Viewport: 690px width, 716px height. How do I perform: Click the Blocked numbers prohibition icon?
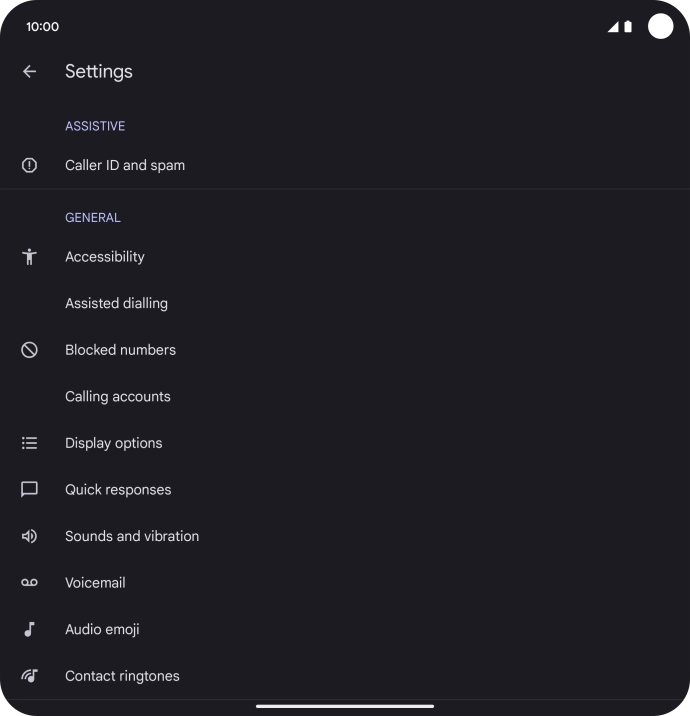pyautogui.click(x=30, y=350)
